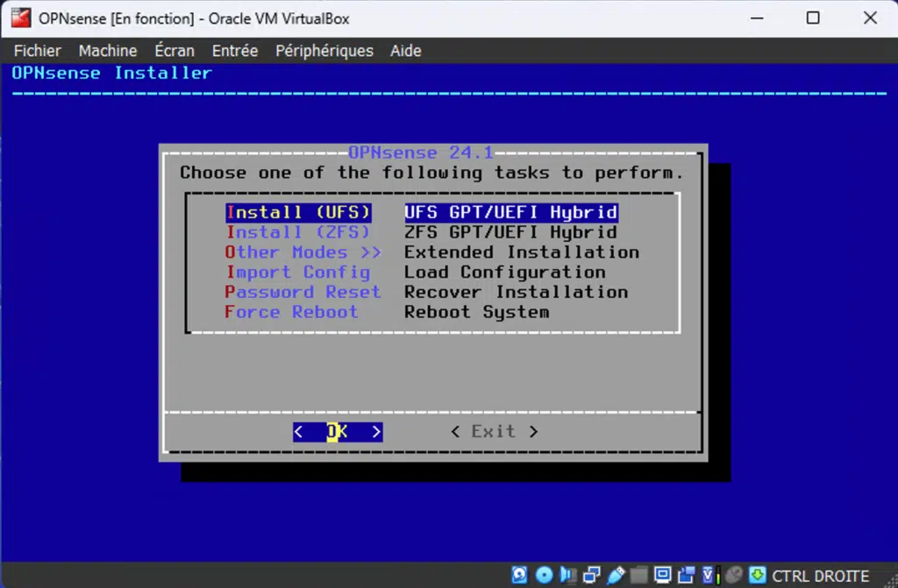Open the Entrée menu

[x=235, y=51]
